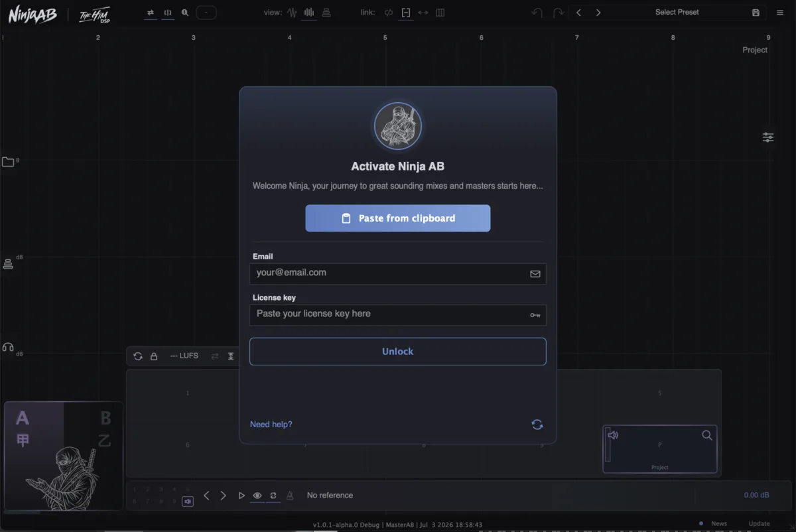
Task: Toggle the lock icon in LUFS bar
Action: click(154, 356)
